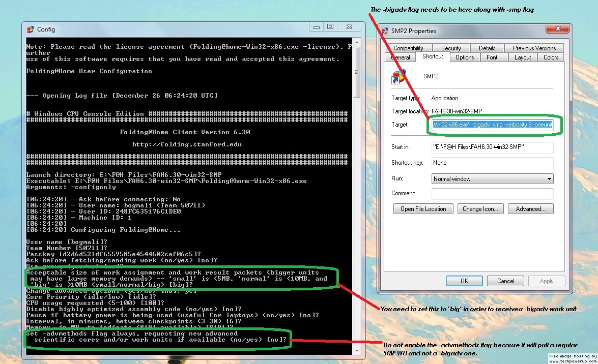Confirm settings with the OK button

pos(464,281)
